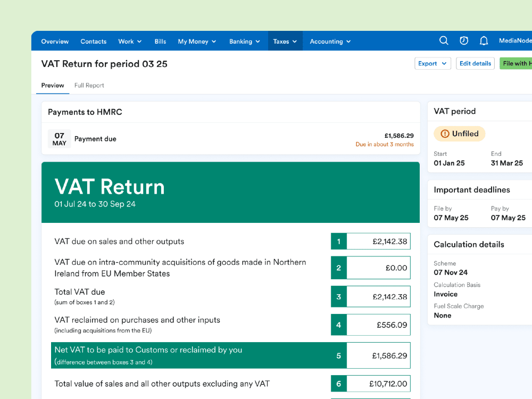Go to the Bills page
The width and height of the screenshot is (532, 399).
click(160, 41)
